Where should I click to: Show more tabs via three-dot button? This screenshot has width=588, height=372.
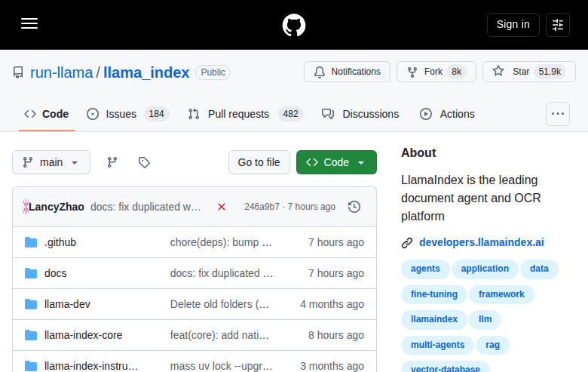558,114
